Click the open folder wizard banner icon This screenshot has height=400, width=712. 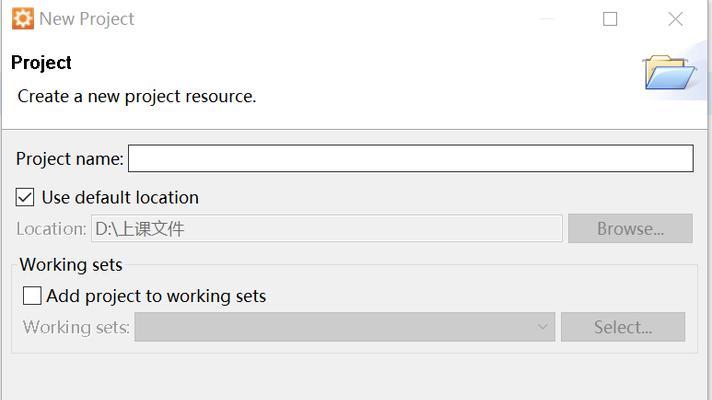tap(669, 72)
